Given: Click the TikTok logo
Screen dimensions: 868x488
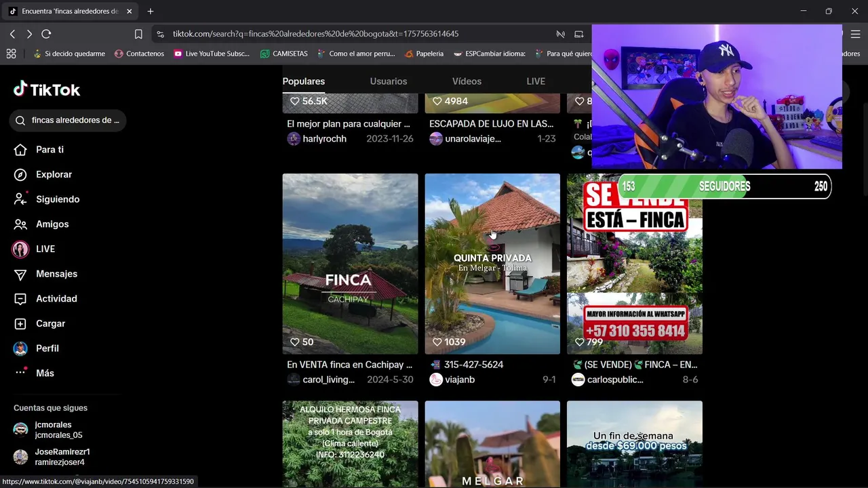Looking at the screenshot, I should 47,89.
